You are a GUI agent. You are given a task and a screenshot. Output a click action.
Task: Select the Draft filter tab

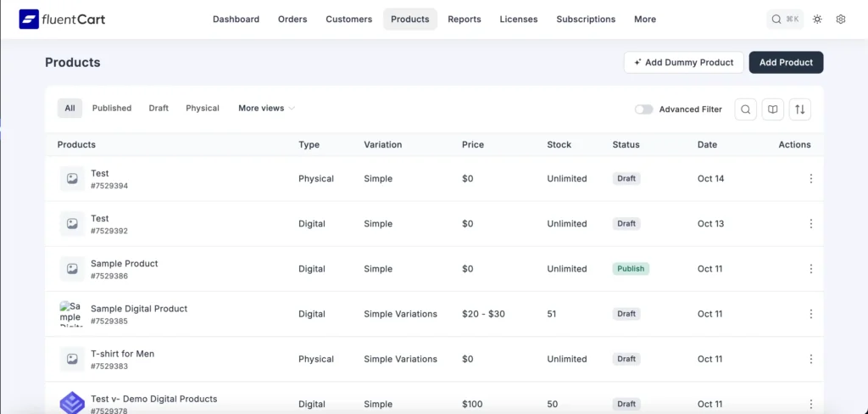(x=159, y=109)
